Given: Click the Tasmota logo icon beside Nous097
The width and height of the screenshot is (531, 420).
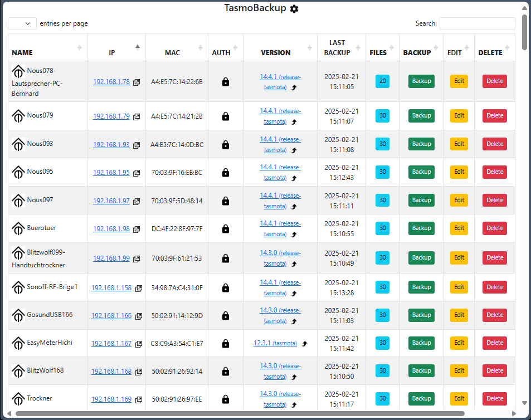Looking at the screenshot, I should pyautogui.click(x=18, y=201).
